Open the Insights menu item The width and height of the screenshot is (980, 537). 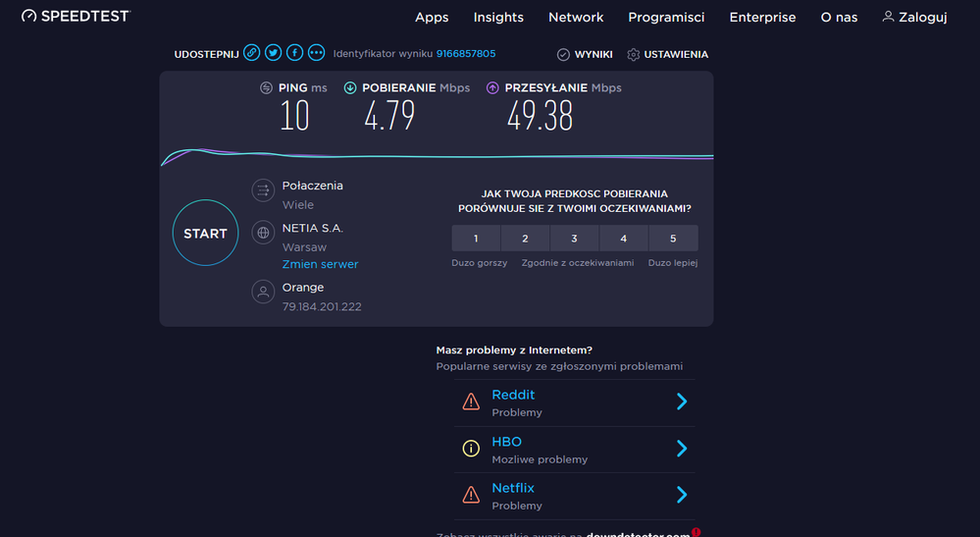[498, 18]
